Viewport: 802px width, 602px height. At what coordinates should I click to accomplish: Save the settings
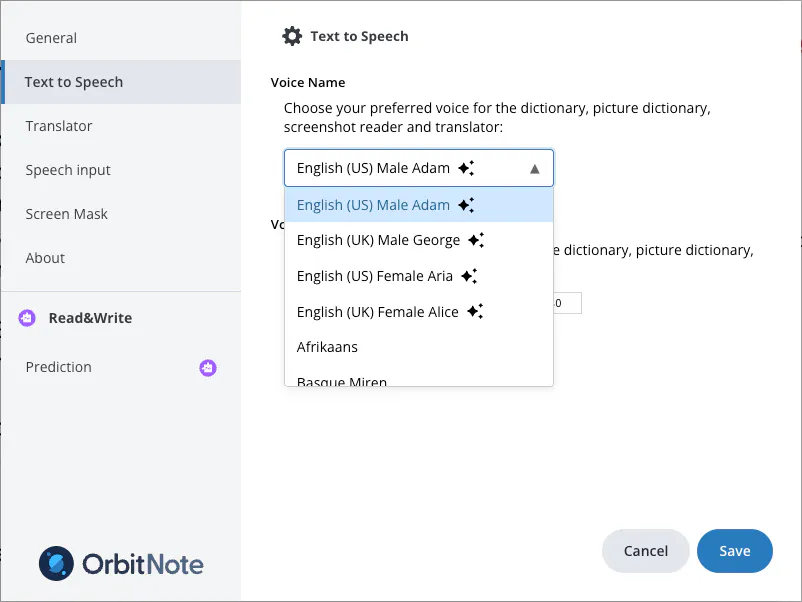[734, 551]
